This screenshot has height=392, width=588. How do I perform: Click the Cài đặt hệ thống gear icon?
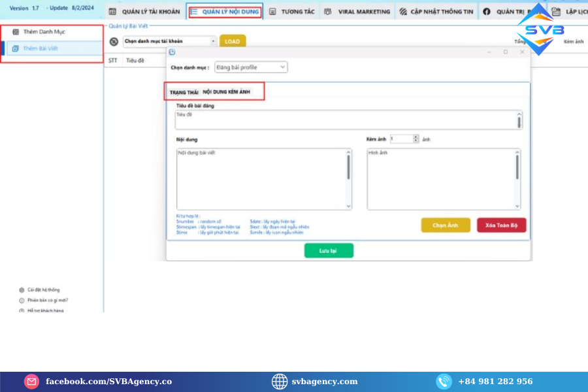[x=22, y=289]
